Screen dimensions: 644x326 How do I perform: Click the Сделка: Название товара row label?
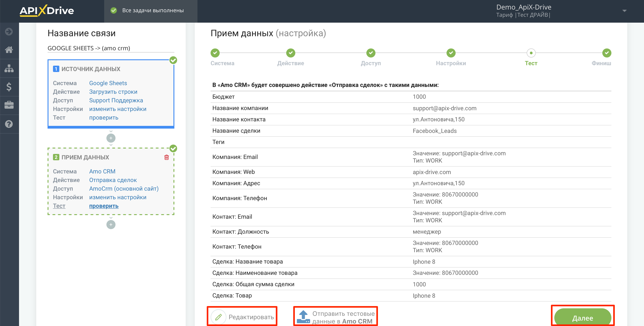pyautogui.click(x=248, y=261)
